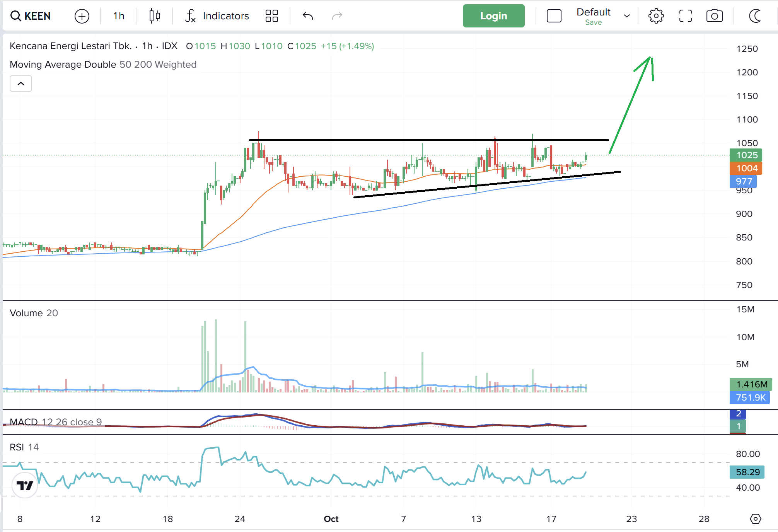Open the candlestick chart style icon

pyautogui.click(x=154, y=16)
